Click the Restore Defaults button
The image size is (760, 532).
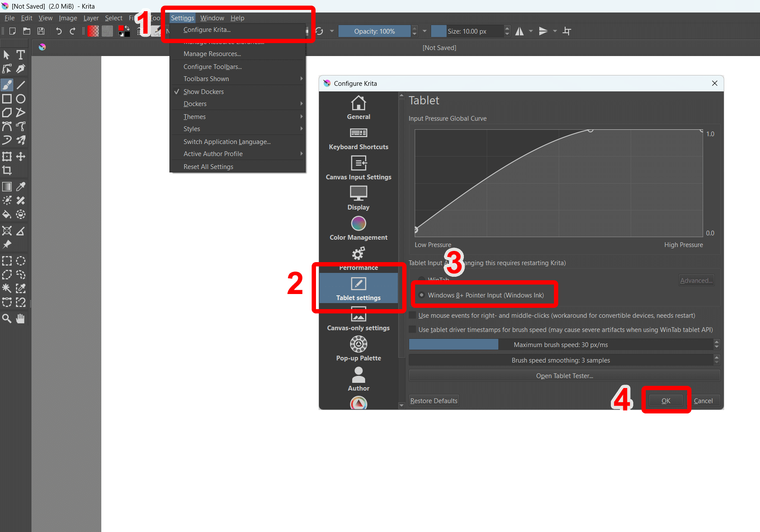pyautogui.click(x=434, y=401)
